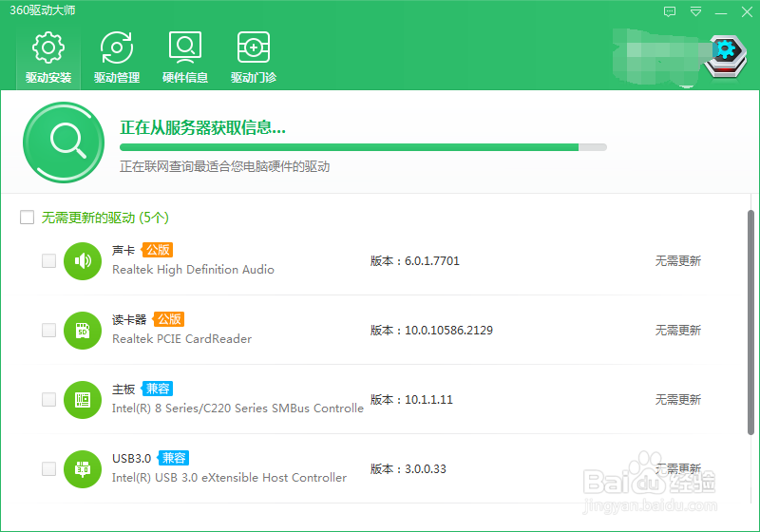Click the 360驱动大师 window title
This screenshot has width=760, height=532.
pyautogui.click(x=43, y=10)
